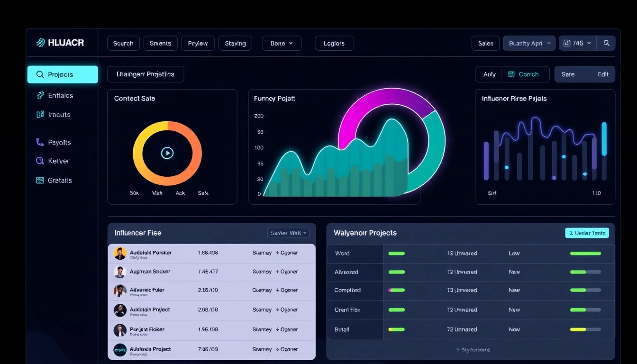Click the Entlaics sidebar icon

click(40, 95)
